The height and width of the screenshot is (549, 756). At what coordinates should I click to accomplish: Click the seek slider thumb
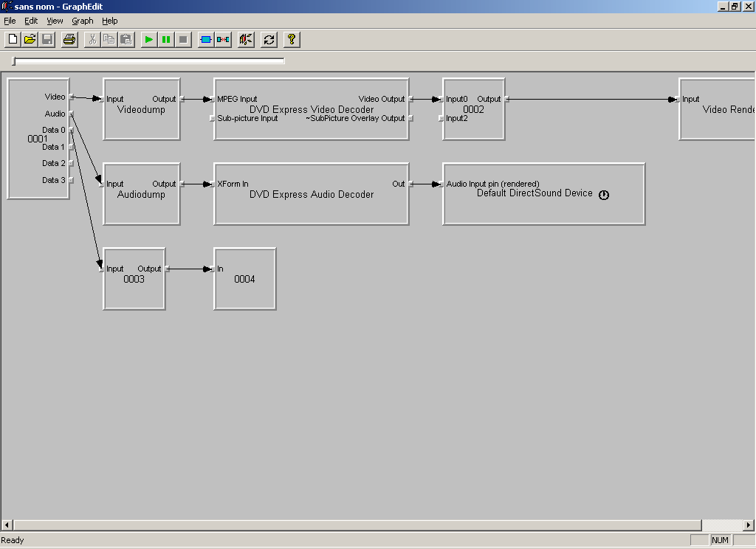(14, 61)
